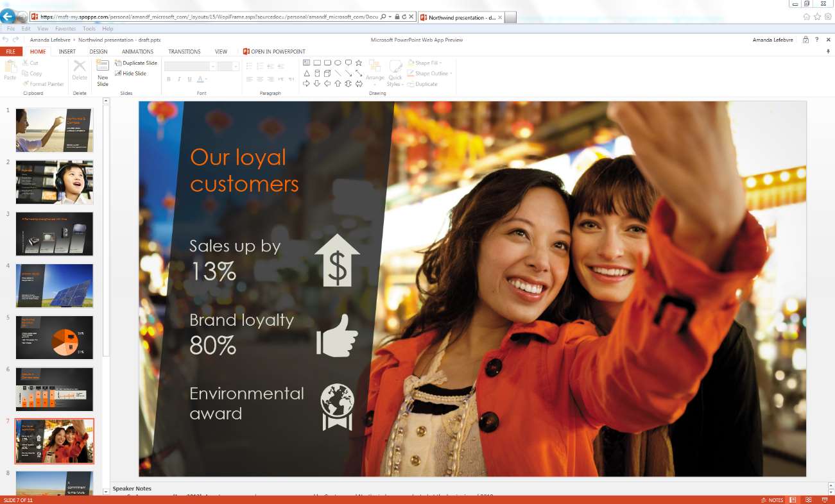This screenshot has height=504, width=835.
Task: Insert the Text Box shape from Drawing
Action: point(306,63)
